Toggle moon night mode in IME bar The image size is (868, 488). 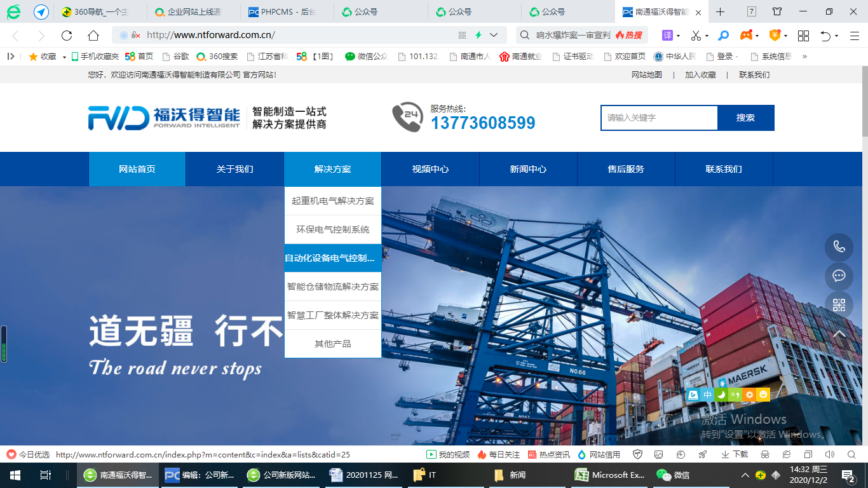(x=721, y=395)
